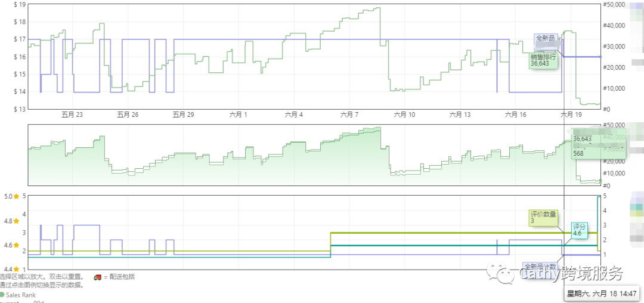Click the 全新品计数 tooltip label
The height and width of the screenshot is (303, 644).
540,267
